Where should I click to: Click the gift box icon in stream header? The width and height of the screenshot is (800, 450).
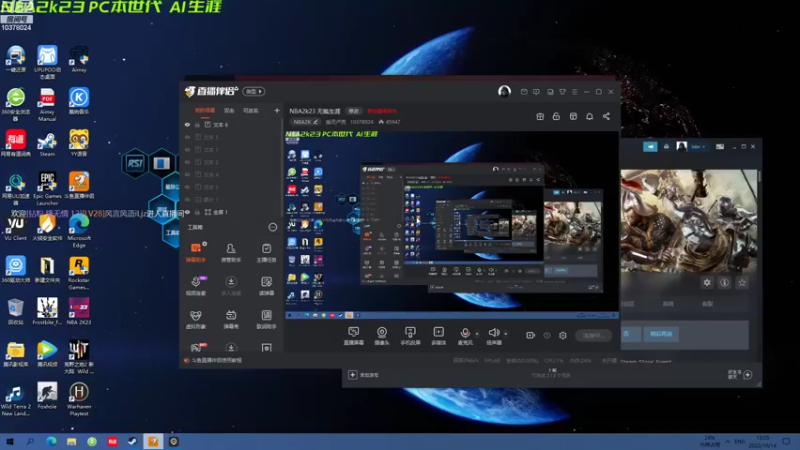click(x=540, y=116)
